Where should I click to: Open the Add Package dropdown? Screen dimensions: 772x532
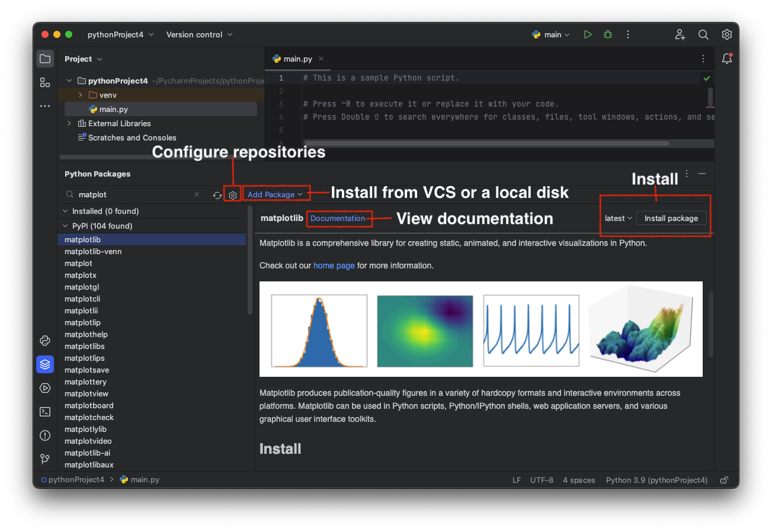pos(275,194)
